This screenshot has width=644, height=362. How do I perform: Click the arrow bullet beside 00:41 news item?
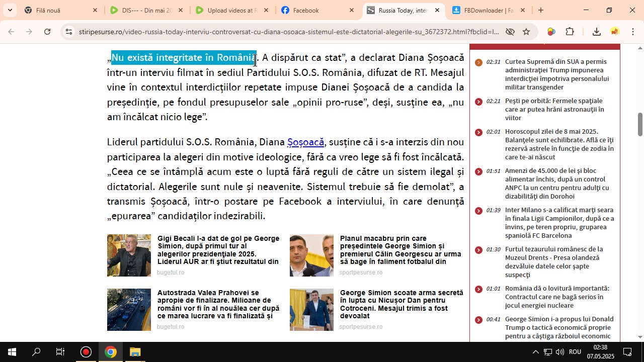point(478,320)
